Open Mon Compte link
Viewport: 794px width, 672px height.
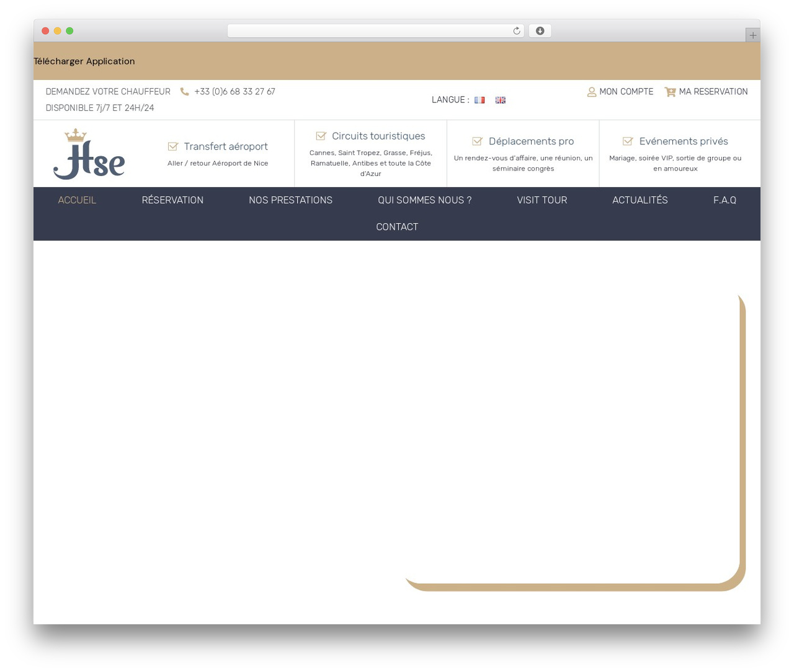coord(627,92)
